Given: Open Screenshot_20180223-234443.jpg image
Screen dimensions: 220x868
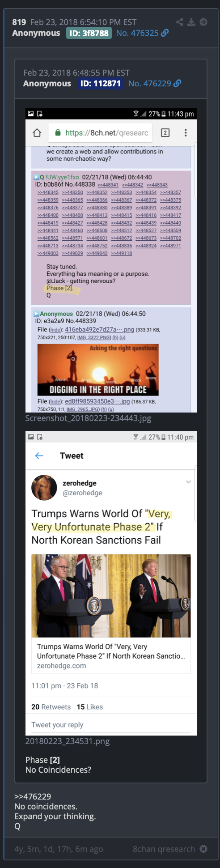Looking at the screenshot, I should (111, 260).
